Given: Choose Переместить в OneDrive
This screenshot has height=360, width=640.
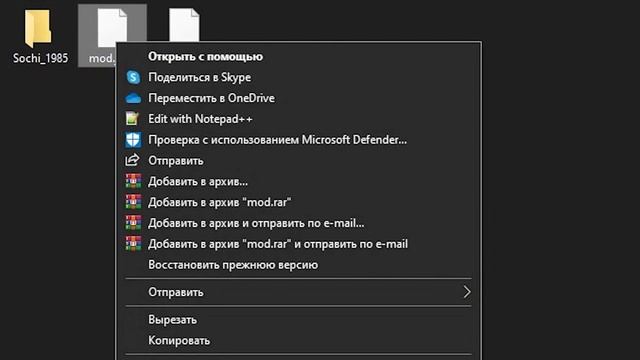Looking at the screenshot, I should tap(211, 98).
